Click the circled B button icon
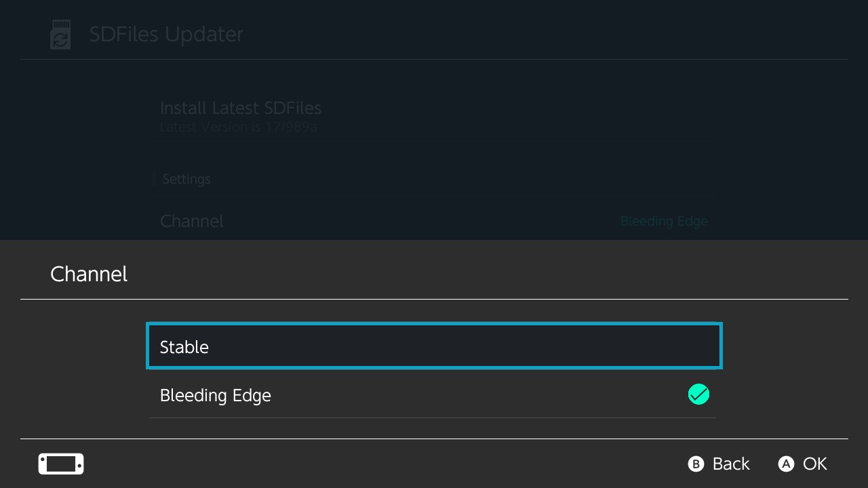This screenshot has height=488, width=868. click(696, 464)
